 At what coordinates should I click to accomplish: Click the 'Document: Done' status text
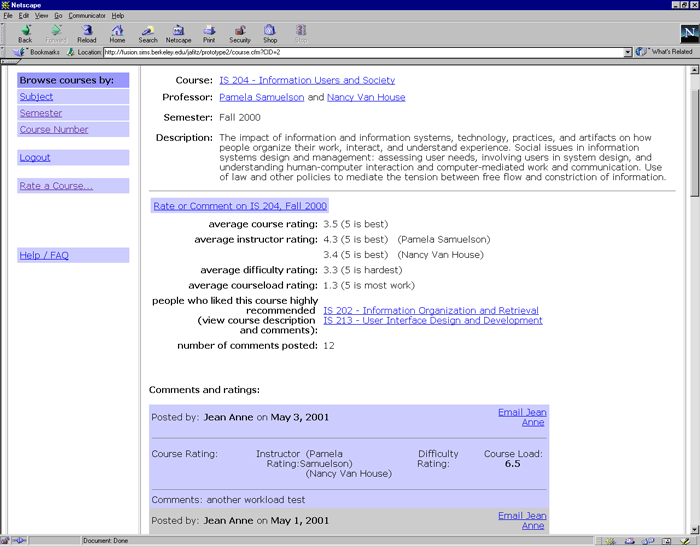pyautogui.click(x=105, y=541)
